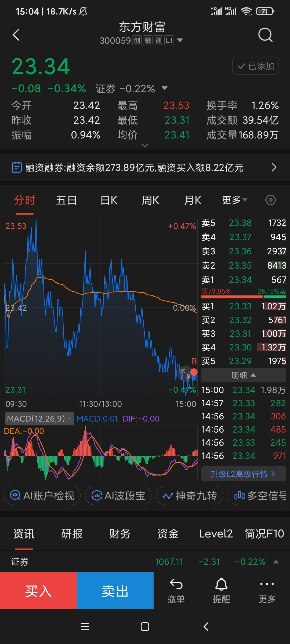Open the search magnifier icon
The height and width of the screenshot is (644, 290).
(x=265, y=35)
